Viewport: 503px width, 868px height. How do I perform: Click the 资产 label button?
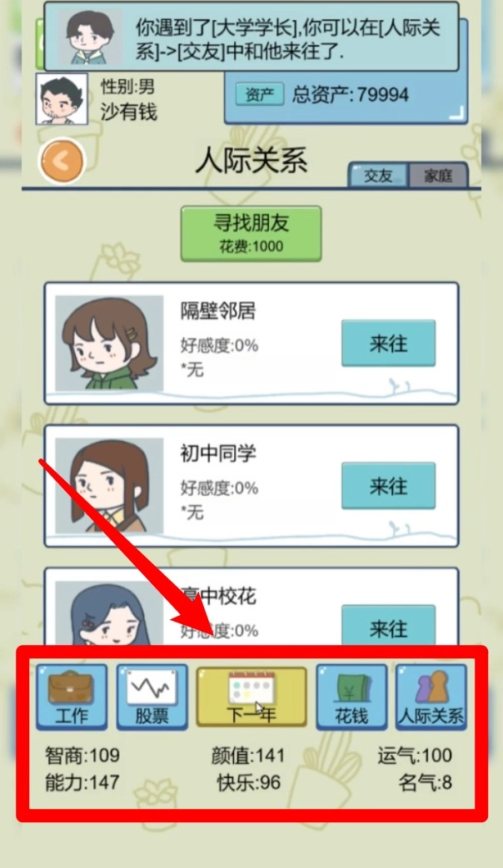pyautogui.click(x=260, y=95)
